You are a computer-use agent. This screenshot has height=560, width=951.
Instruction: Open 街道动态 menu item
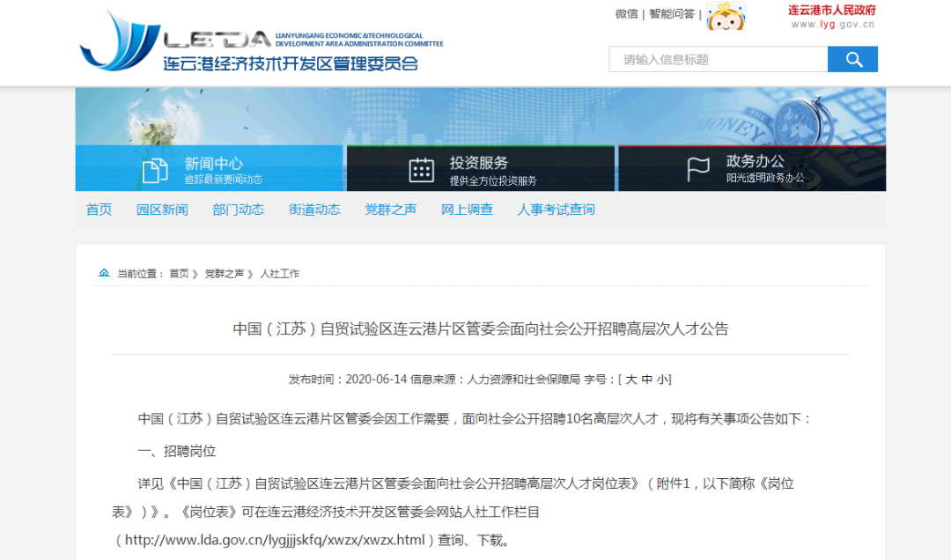(314, 210)
